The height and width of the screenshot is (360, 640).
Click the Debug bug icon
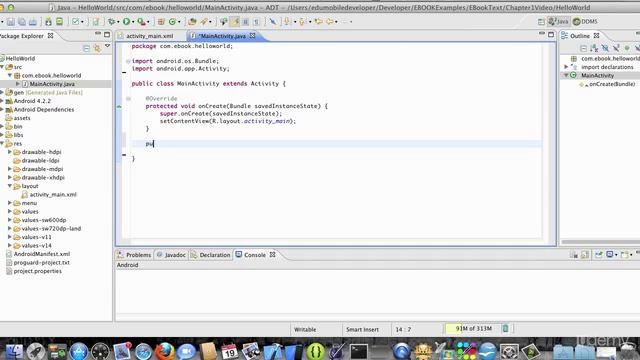pyautogui.click(x=111, y=22)
